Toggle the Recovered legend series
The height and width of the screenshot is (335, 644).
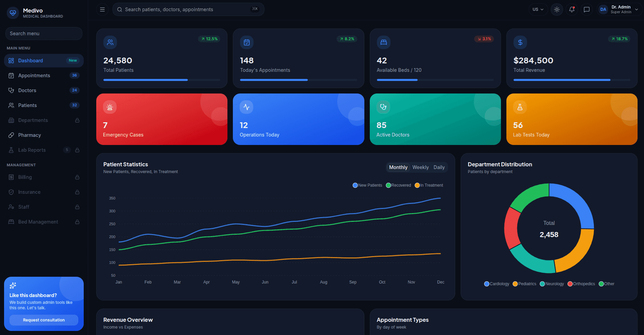click(398, 185)
